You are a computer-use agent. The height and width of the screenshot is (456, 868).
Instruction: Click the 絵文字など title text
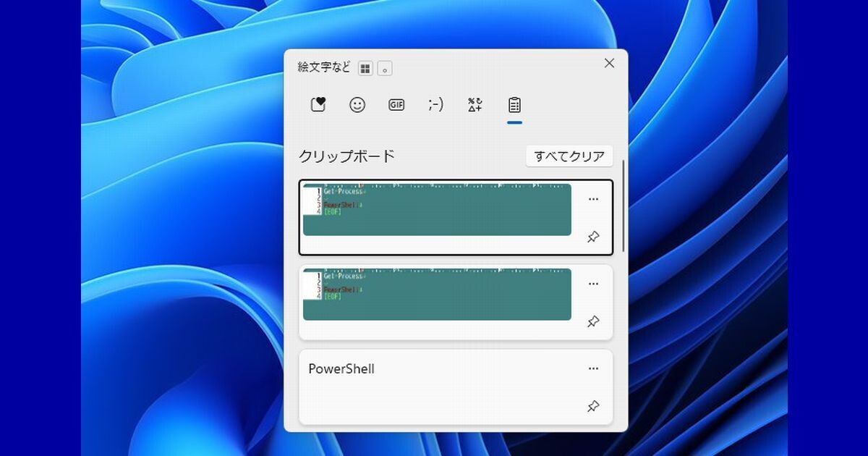tap(324, 67)
